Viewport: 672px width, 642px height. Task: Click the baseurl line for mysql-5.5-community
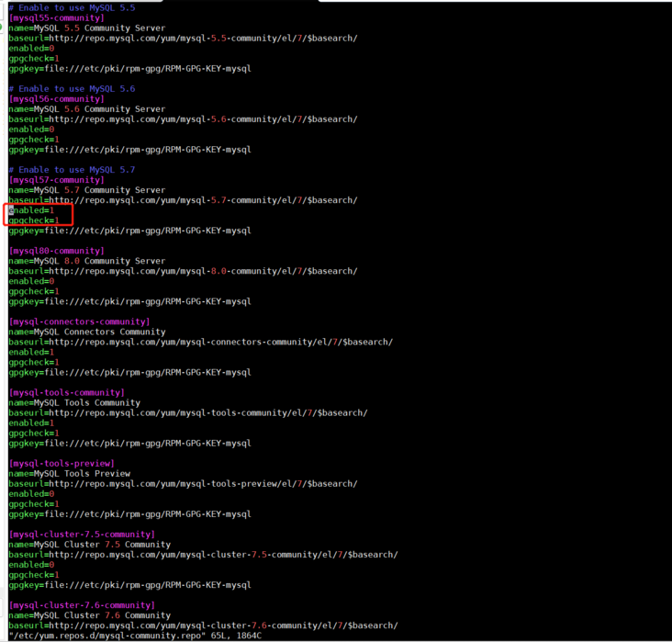point(183,39)
